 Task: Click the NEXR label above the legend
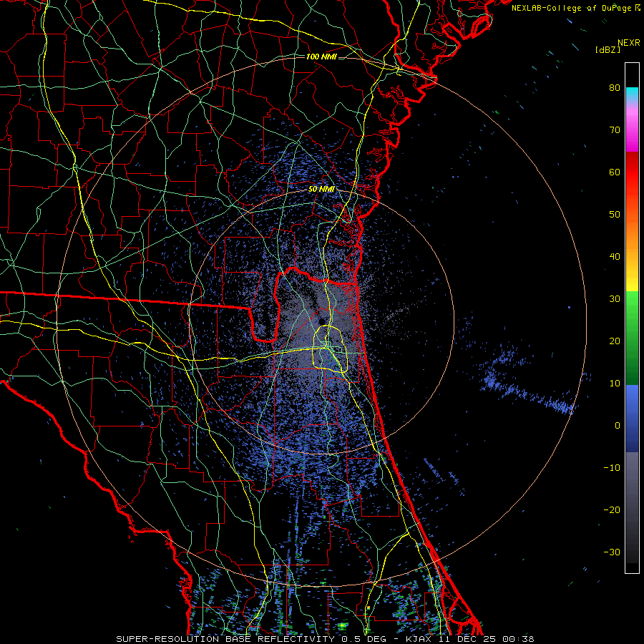[628, 43]
